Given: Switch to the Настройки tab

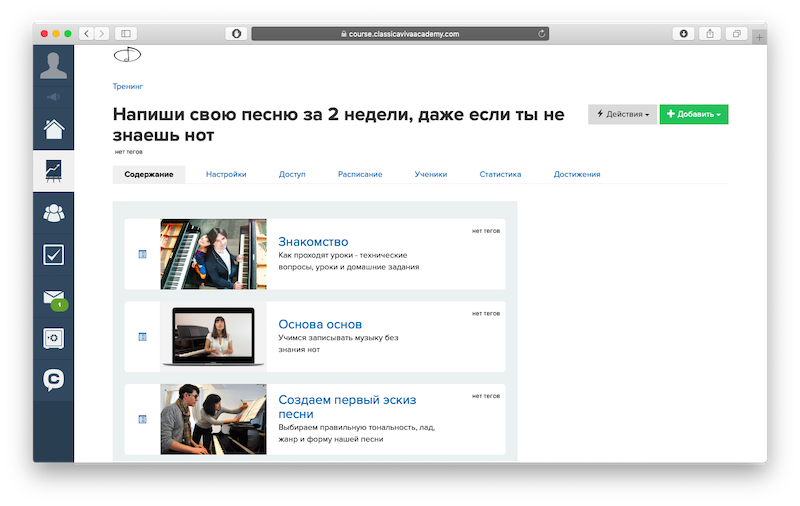Looking at the screenshot, I should pos(226,174).
